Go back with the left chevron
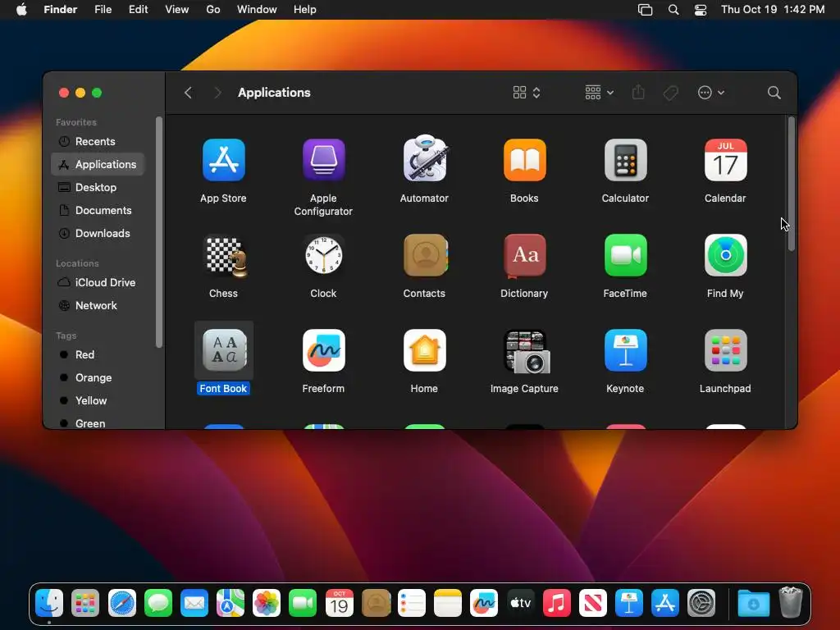Screen dimensions: 840x630 pos(188,93)
